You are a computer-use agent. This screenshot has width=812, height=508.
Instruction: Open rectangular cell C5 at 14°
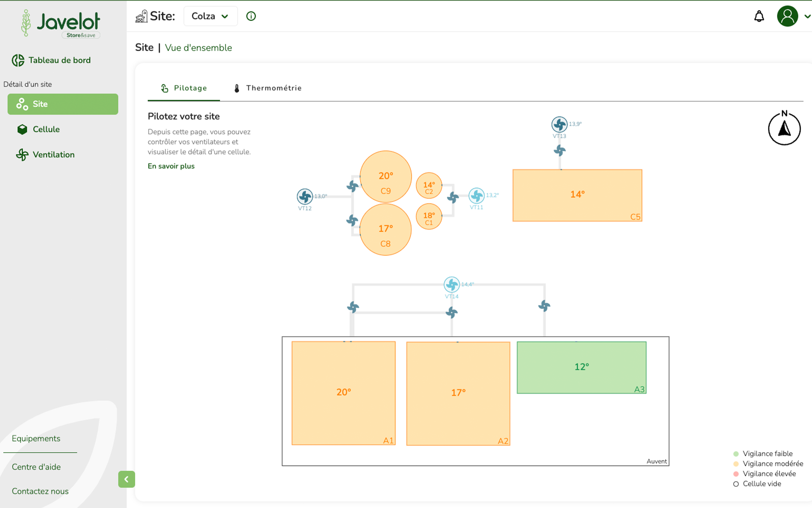[577, 195]
